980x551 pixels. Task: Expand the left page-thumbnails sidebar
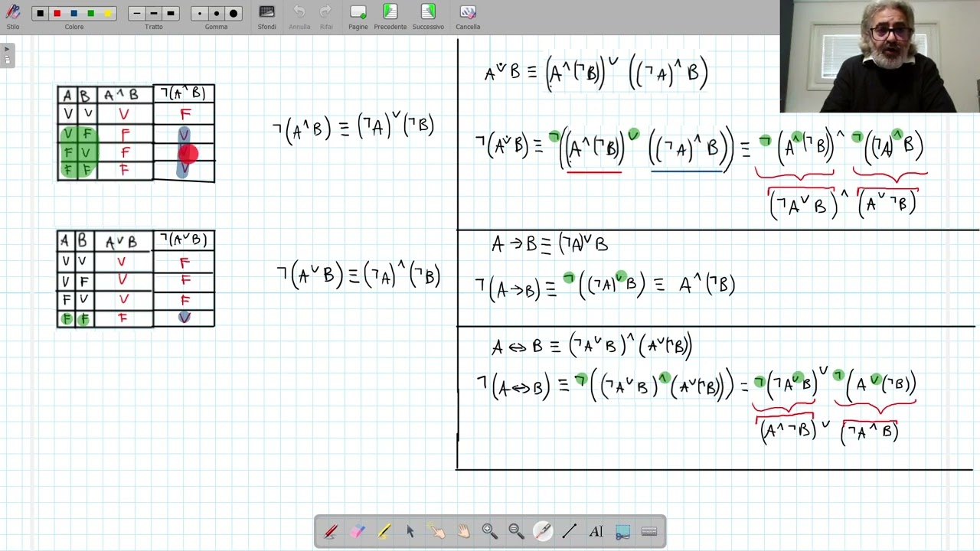7,54
